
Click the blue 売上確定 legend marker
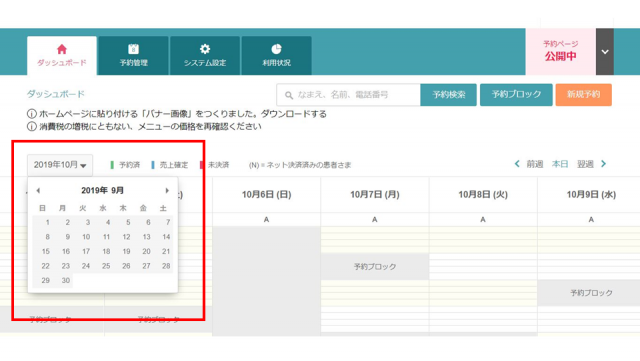click(x=153, y=165)
